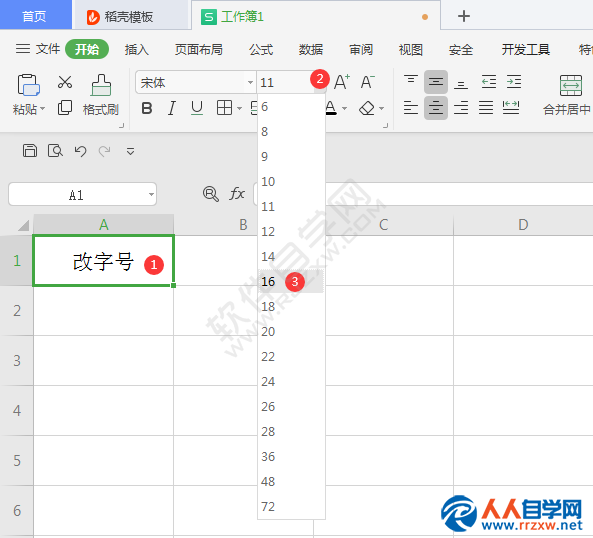This screenshot has width=593, height=538.
Task: Align text right
Action: (x=461, y=108)
